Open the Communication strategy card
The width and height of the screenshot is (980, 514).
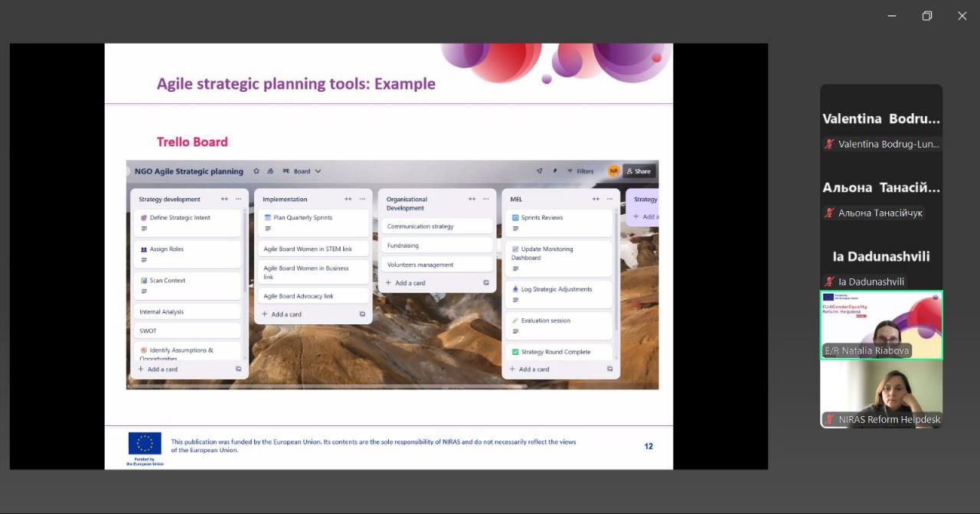pos(420,226)
